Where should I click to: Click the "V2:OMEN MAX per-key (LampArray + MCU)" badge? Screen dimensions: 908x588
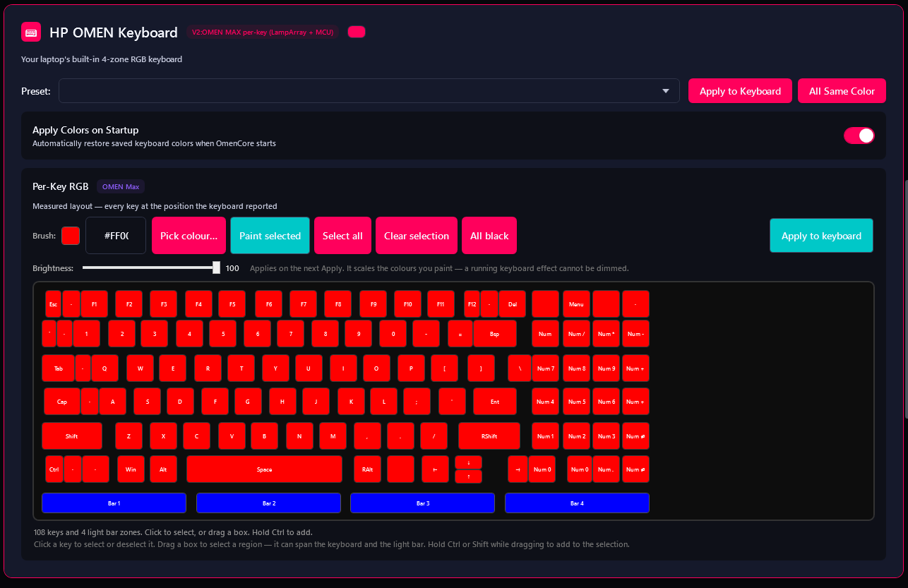tap(263, 32)
